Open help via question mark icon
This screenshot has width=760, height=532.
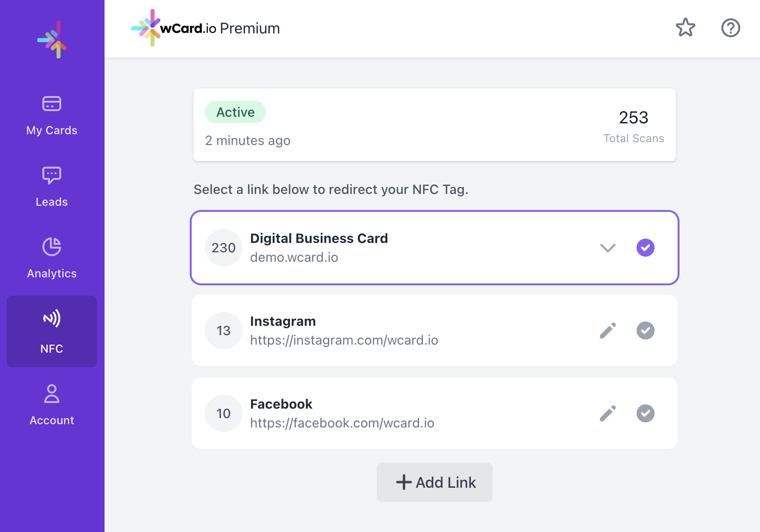tap(730, 28)
